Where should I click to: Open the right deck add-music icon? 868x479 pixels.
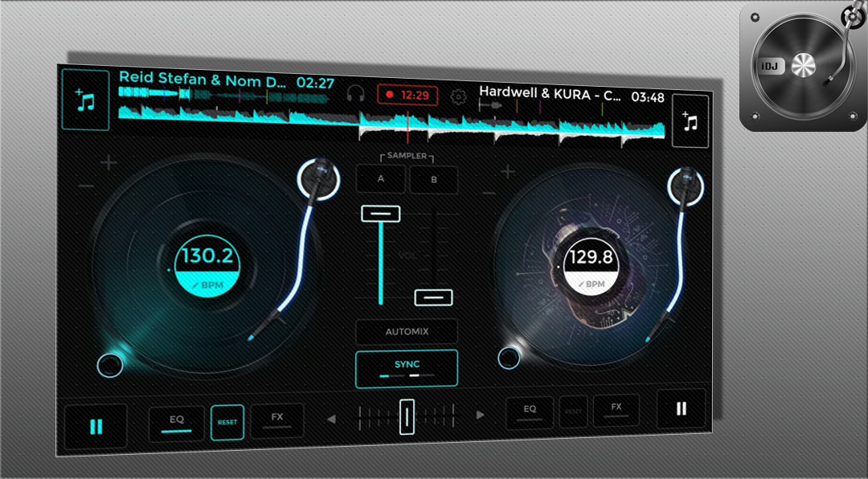click(690, 121)
